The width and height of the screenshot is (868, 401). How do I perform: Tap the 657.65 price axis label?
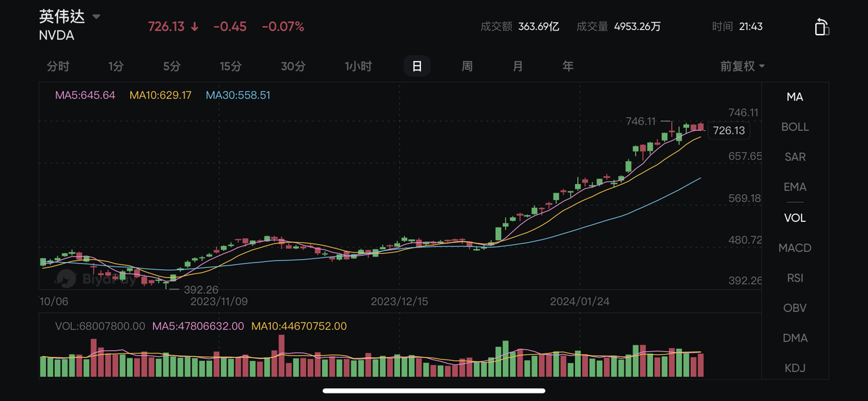pyautogui.click(x=745, y=156)
